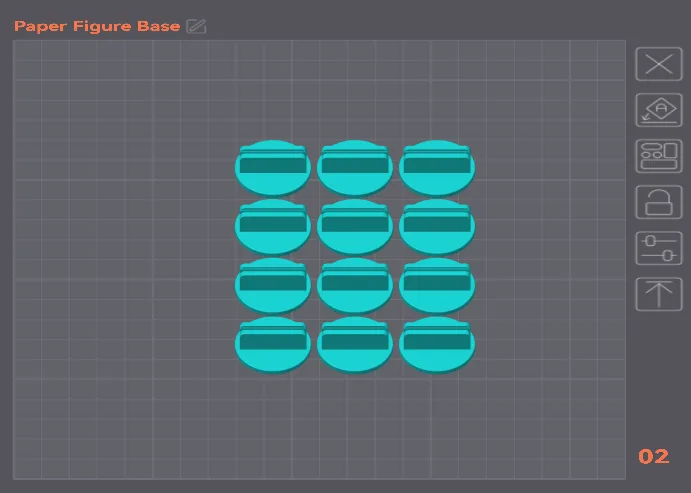Toggle the plate lock icon

point(659,202)
